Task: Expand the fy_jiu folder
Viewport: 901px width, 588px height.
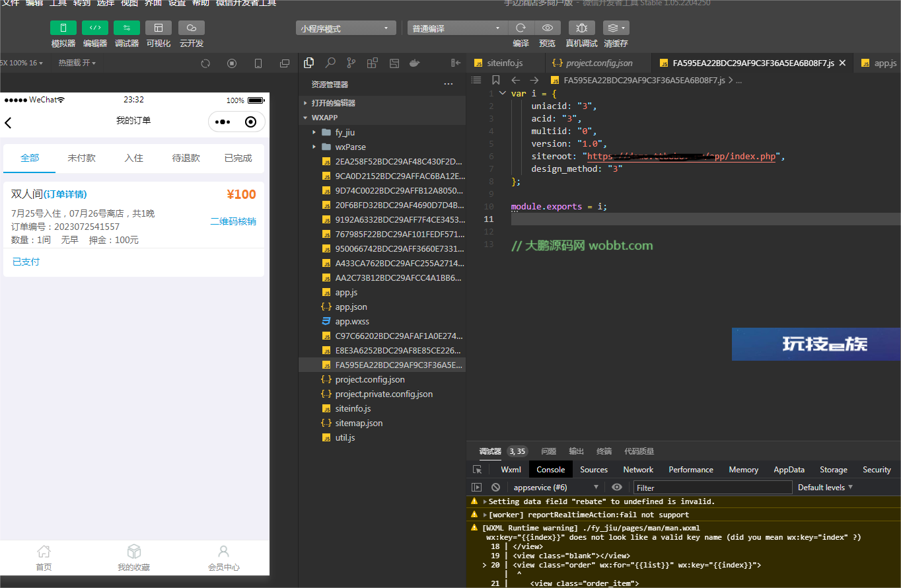Action: pos(382,132)
